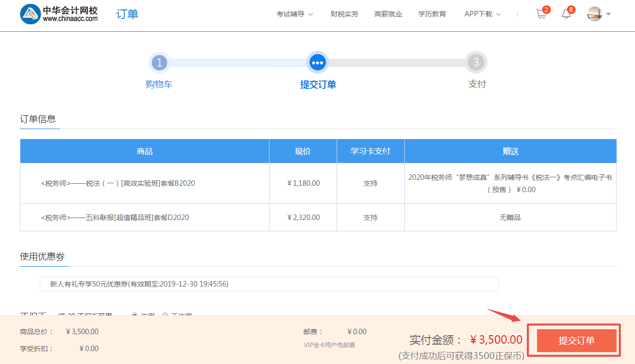This screenshot has height=364, width=635.
Task: Open 学历教育 navigation item
Action: [432, 14]
